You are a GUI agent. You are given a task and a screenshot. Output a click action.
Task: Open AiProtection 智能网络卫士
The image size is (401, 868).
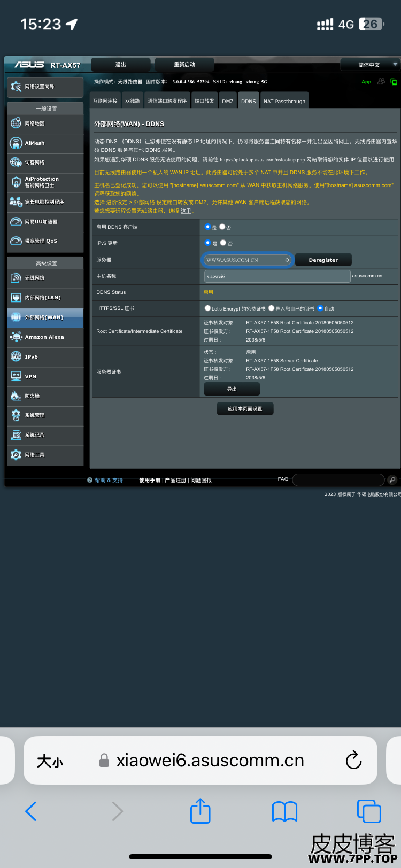(x=45, y=182)
